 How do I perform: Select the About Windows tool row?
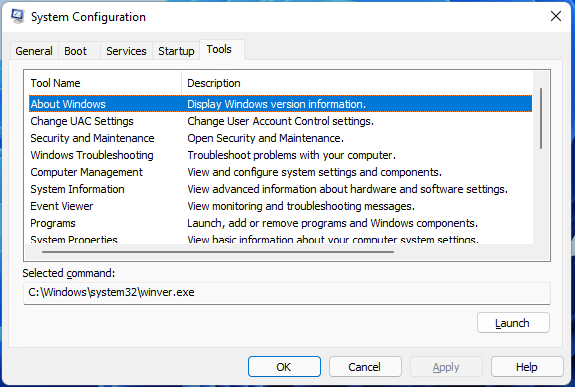[x=281, y=104]
